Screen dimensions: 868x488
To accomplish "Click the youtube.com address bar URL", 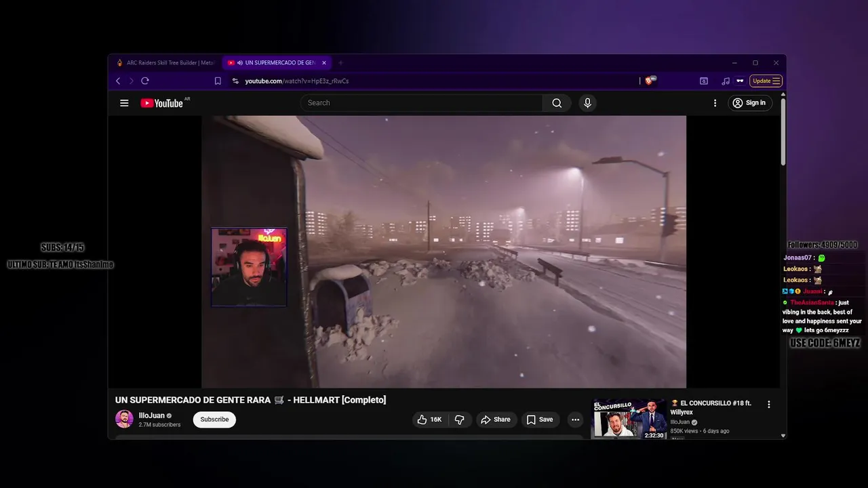I will 297,81.
